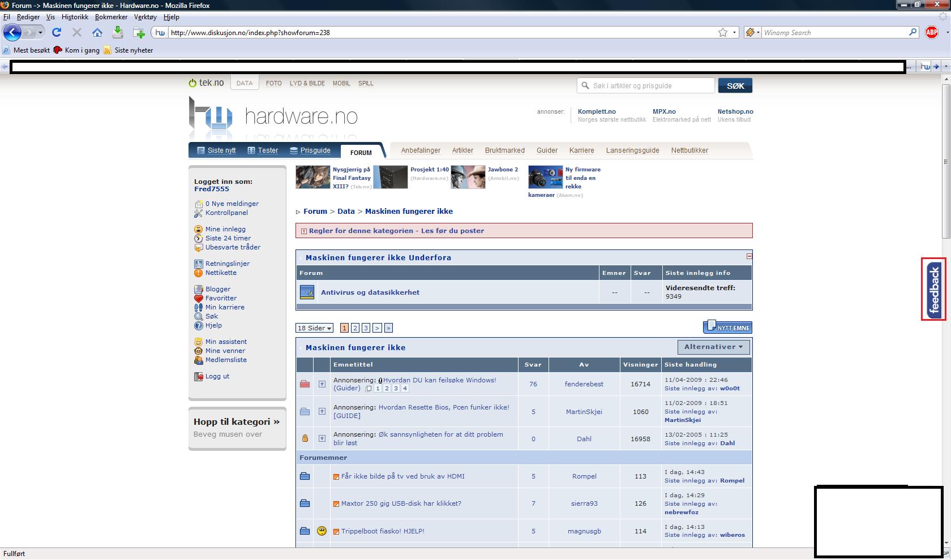Switch to the Siste nytt tab
Screen dimensions: 951x560
(216, 150)
